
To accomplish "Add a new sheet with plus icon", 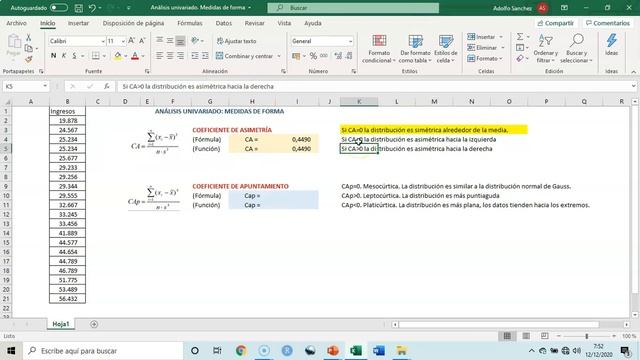I will [94, 324].
